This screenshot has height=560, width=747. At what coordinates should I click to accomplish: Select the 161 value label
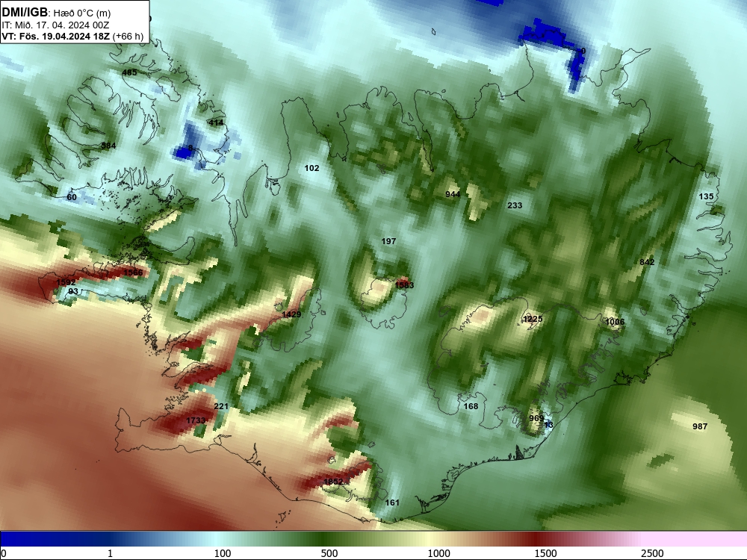point(392,503)
